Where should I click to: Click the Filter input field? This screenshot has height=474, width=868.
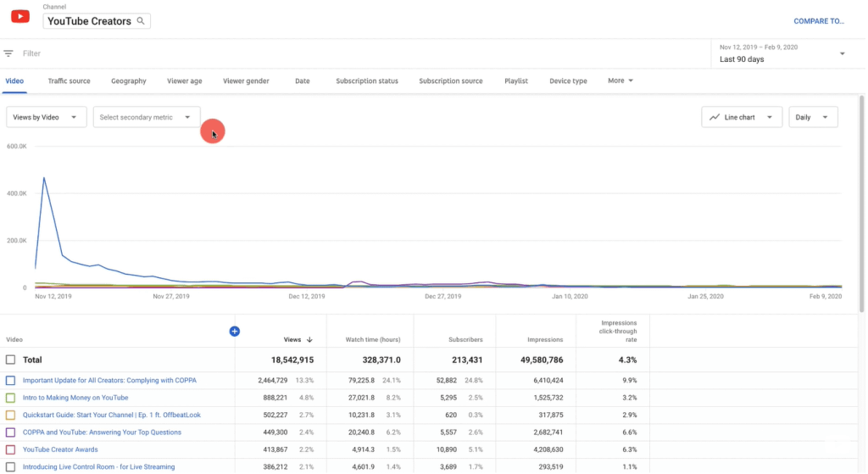tap(354, 53)
